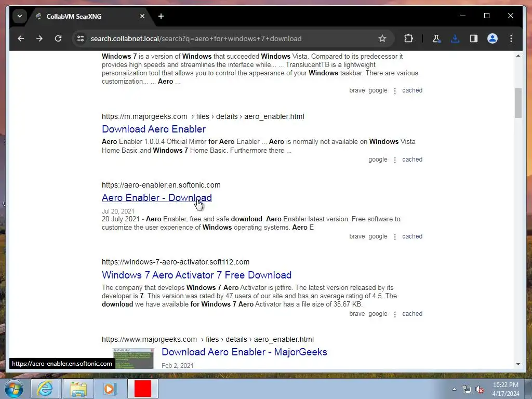This screenshot has width=532, height=399.
Task: Open Windows Explorer folder from taskbar
Action: [78, 389]
